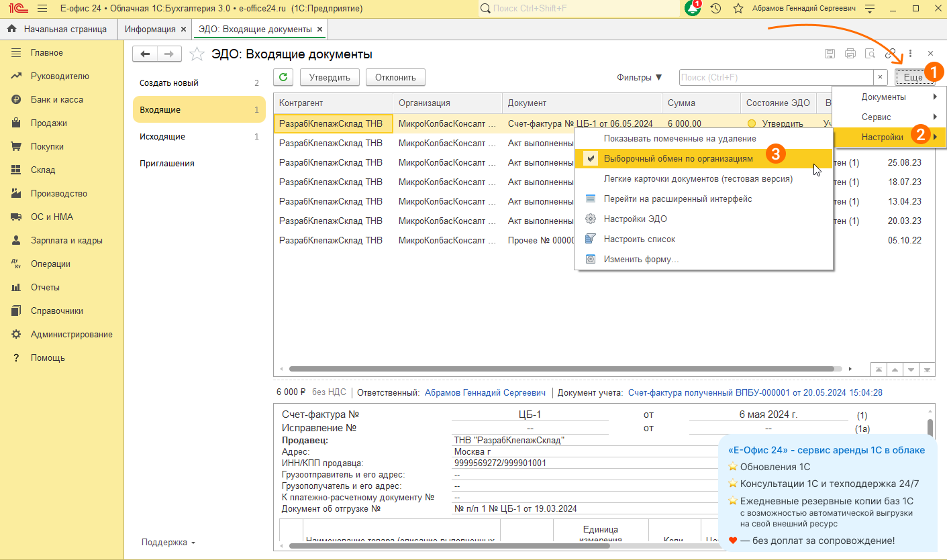Close the ЭДО: Входящие документы tab

click(319, 30)
